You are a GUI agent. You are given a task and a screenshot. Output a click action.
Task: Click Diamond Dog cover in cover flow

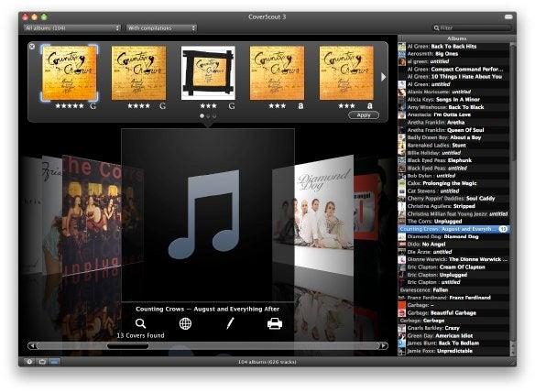click(x=323, y=215)
